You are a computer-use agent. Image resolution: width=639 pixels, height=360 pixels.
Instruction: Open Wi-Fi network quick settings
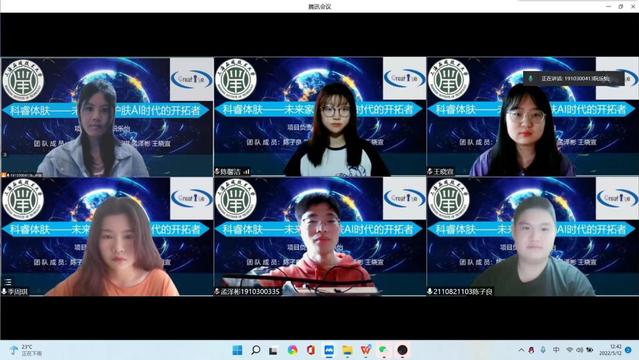(x=569, y=350)
